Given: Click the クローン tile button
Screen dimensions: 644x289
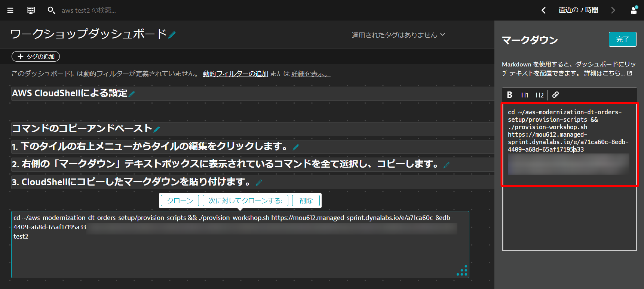Looking at the screenshot, I should 180,201.
